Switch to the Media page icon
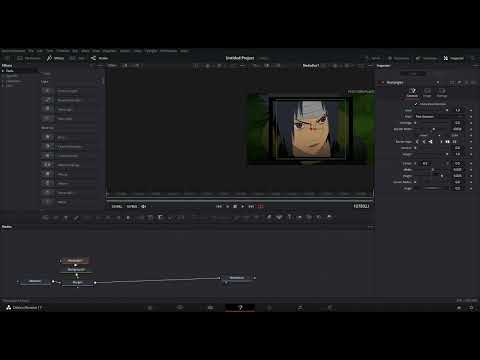Viewport: 480px width, 360px height. pyautogui.click(x=150, y=308)
